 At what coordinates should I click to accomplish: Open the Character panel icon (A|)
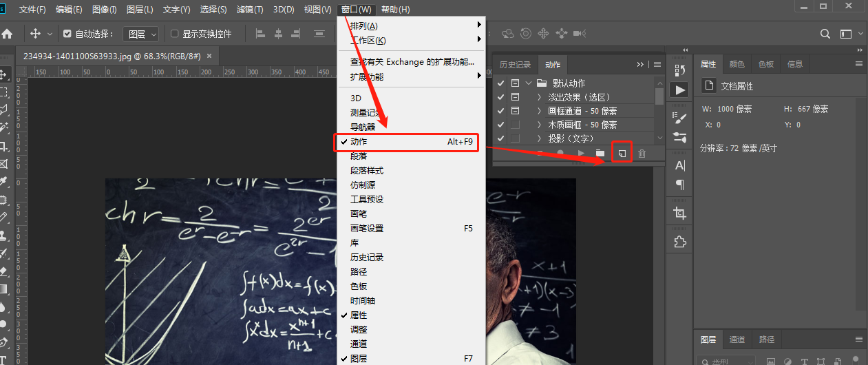679,165
